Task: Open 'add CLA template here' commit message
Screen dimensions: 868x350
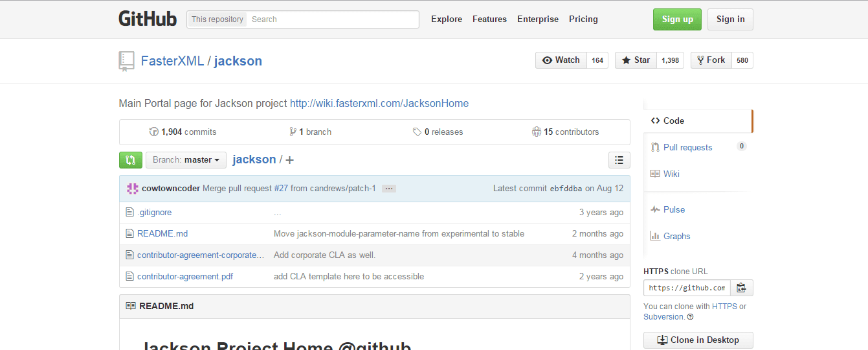Action: coord(349,277)
